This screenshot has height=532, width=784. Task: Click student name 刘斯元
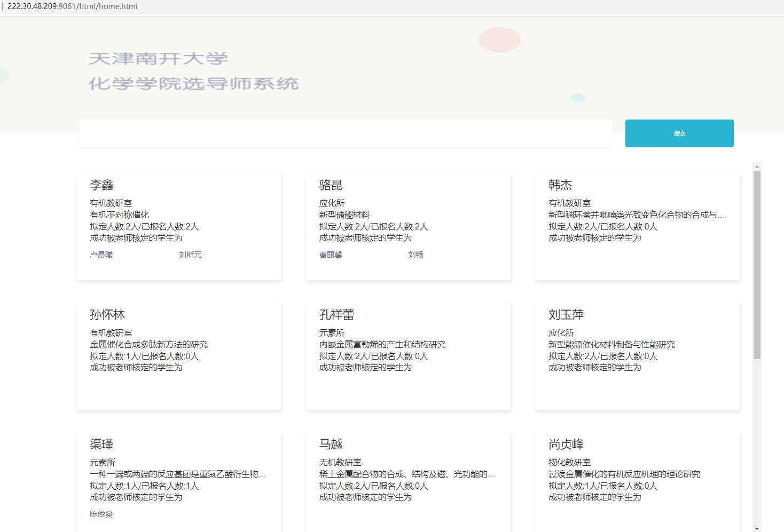coord(190,255)
